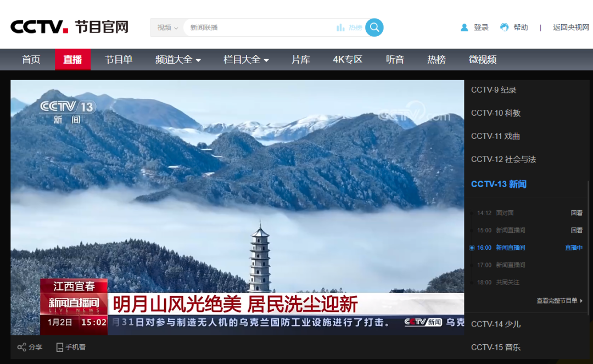
Task: Open the 首页 menu item
Action: (31, 59)
